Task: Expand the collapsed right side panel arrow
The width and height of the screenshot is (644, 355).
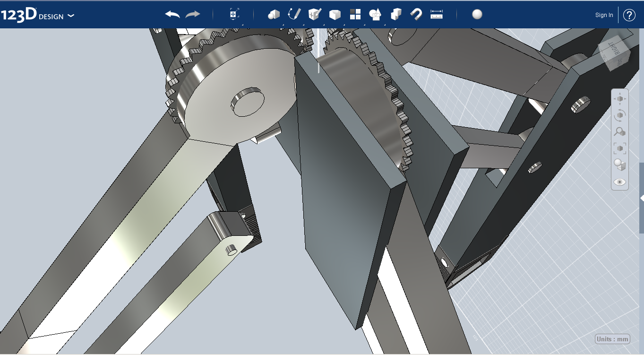Action: point(642,198)
